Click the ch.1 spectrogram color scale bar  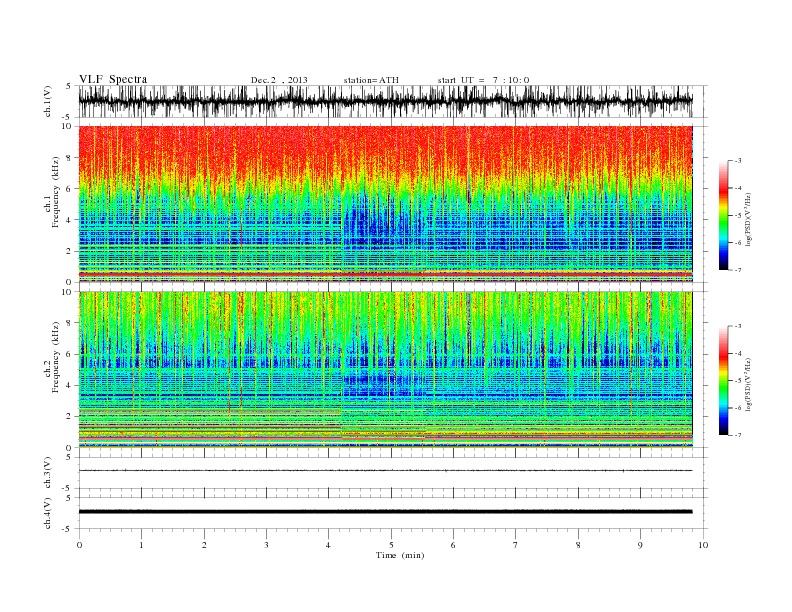pyautogui.click(x=723, y=215)
